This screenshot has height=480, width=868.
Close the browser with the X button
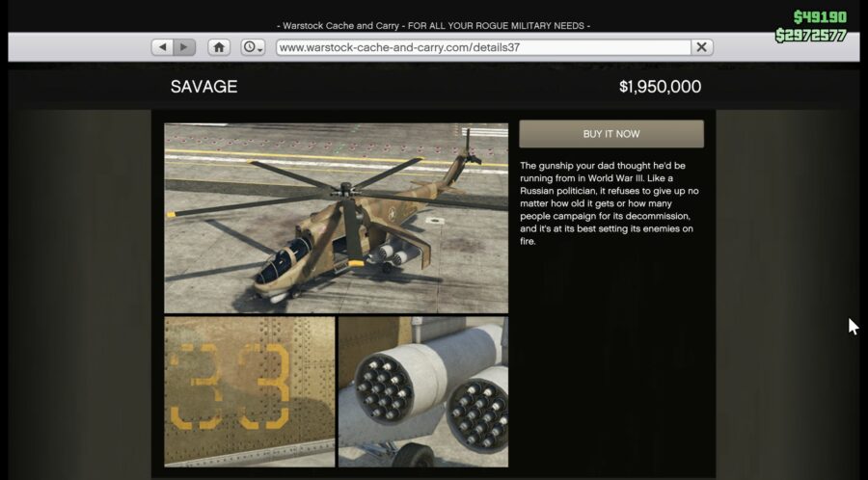point(701,47)
